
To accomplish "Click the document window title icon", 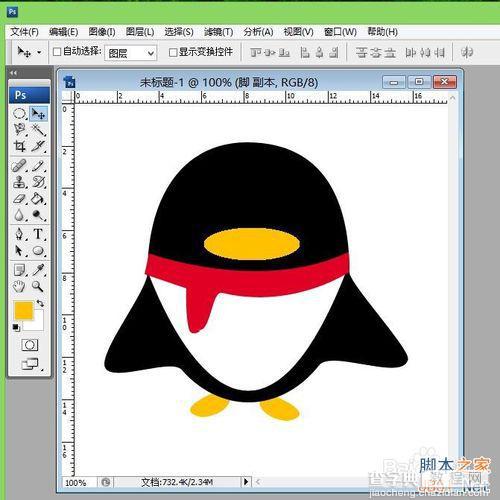I will tap(70, 82).
